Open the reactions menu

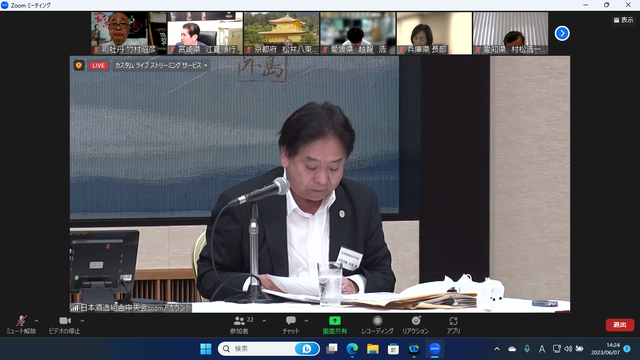coord(416,325)
